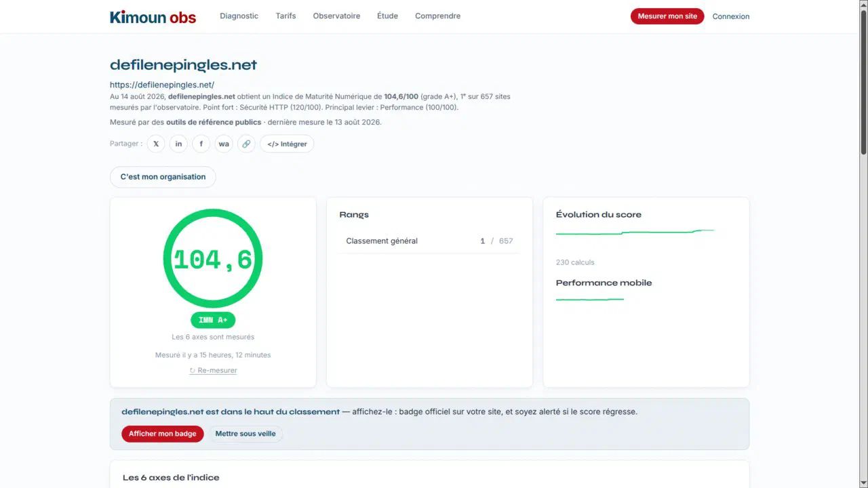Click the Rangs heading

tap(354, 215)
